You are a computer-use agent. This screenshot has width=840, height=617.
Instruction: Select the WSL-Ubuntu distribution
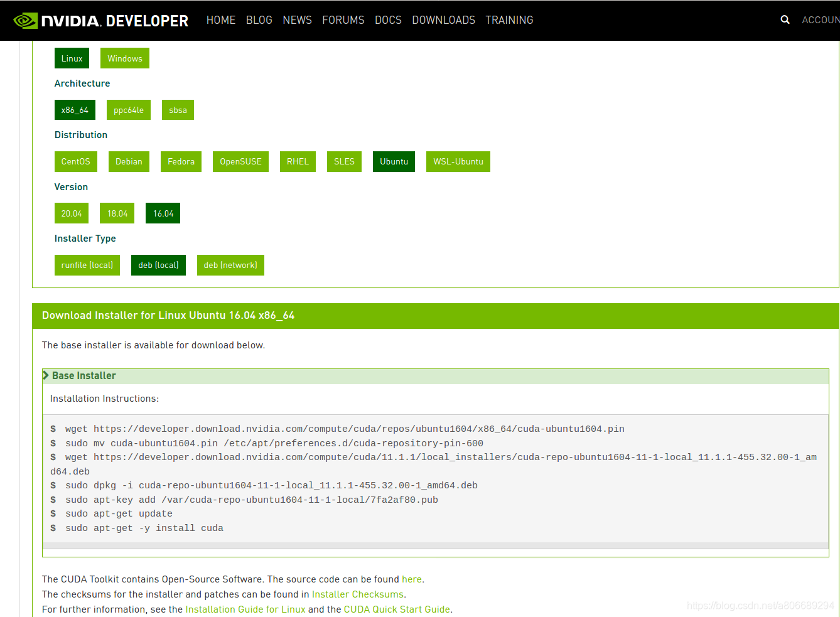[x=458, y=161]
